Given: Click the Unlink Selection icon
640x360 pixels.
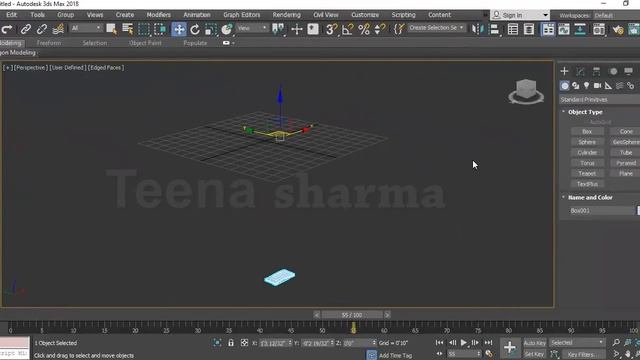Looking at the screenshot, I should [42, 29].
